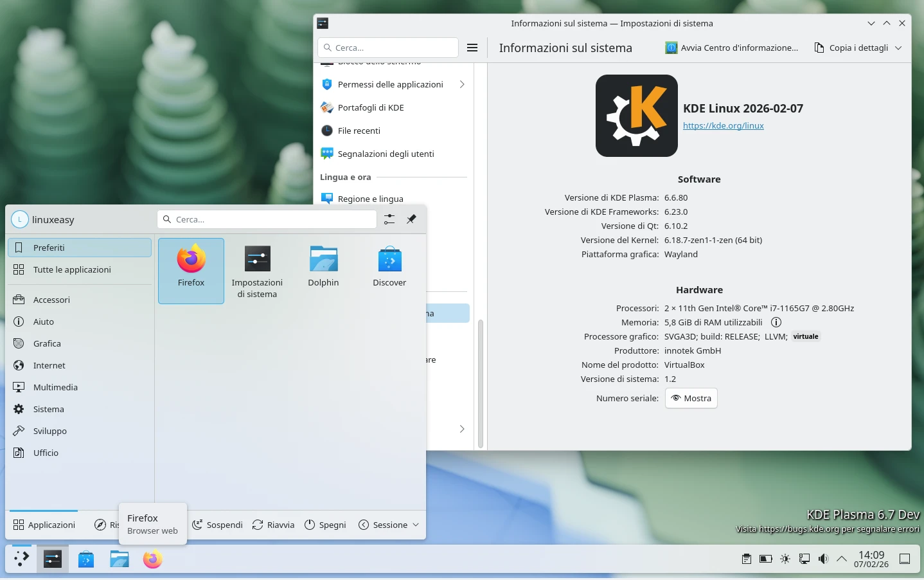Image resolution: width=924 pixels, height=580 pixels.
Task: Open Discover from the taskbar
Action: pos(86,559)
